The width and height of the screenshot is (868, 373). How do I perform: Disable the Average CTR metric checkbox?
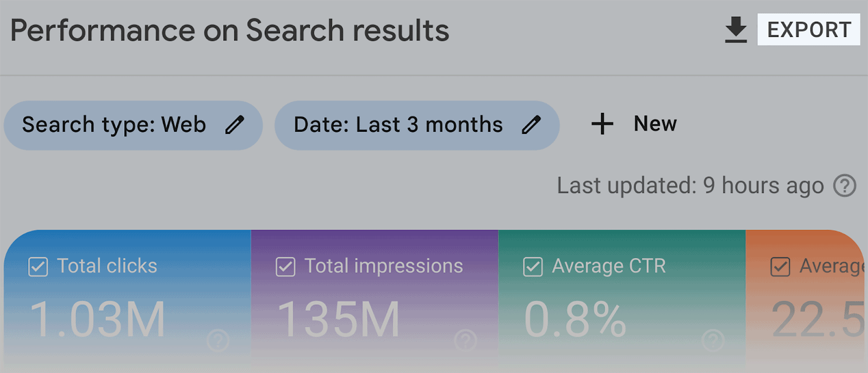point(532,266)
